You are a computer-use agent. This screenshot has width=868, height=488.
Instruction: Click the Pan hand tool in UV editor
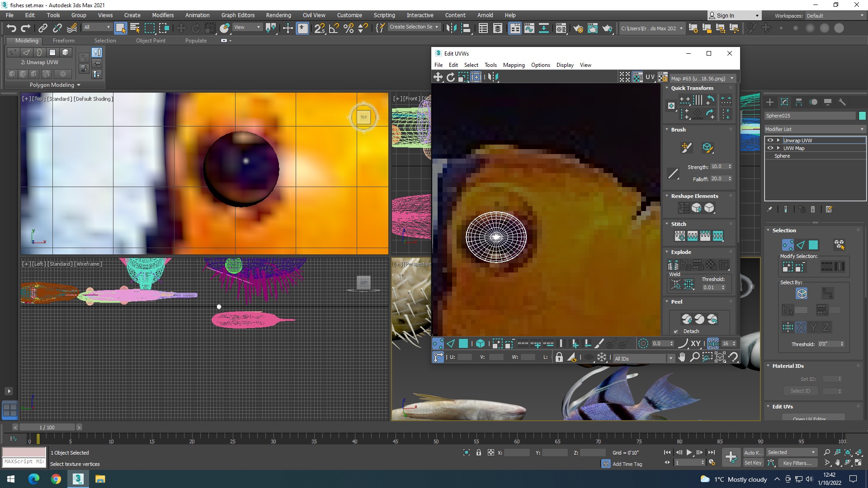pyautogui.click(x=682, y=358)
